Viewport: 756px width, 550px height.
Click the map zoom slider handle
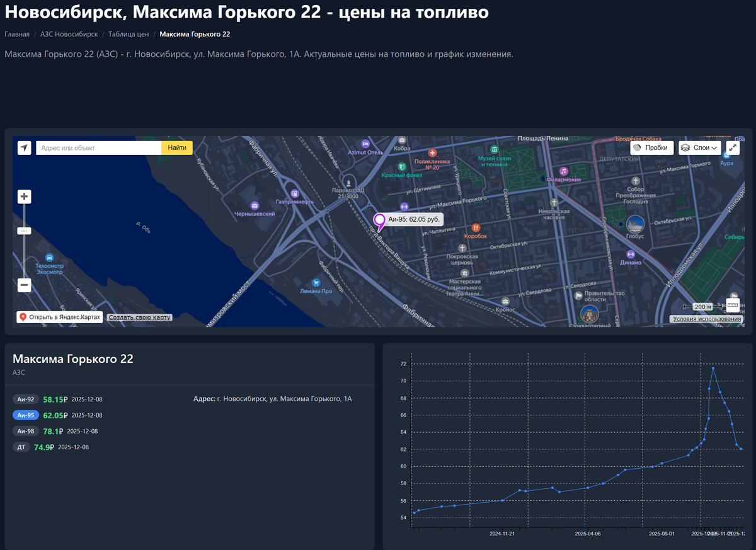coord(24,231)
